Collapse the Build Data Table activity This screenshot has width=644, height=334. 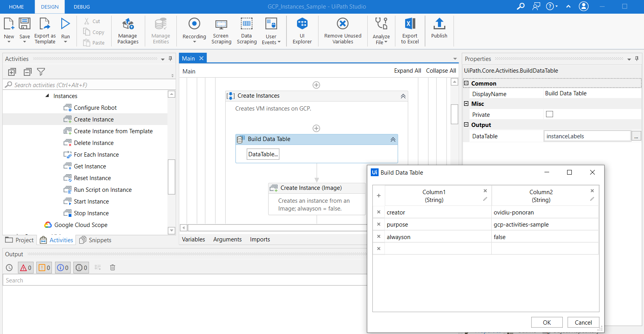pyautogui.click(x=393, y=139)
